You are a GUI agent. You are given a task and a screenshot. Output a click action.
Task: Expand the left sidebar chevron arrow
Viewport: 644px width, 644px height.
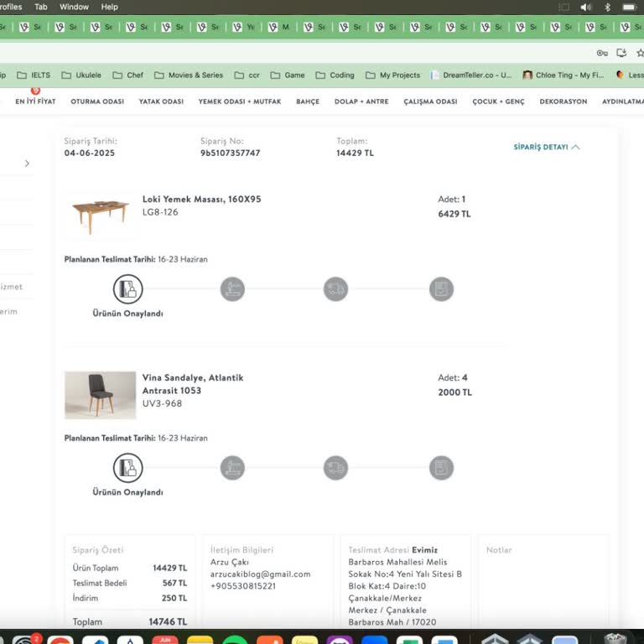[x=27, y=164]
